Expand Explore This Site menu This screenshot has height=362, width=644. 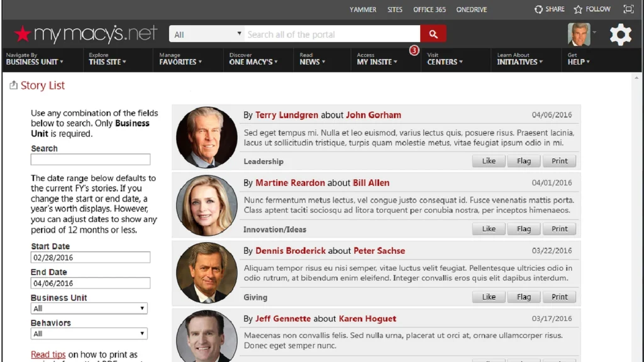107,59
